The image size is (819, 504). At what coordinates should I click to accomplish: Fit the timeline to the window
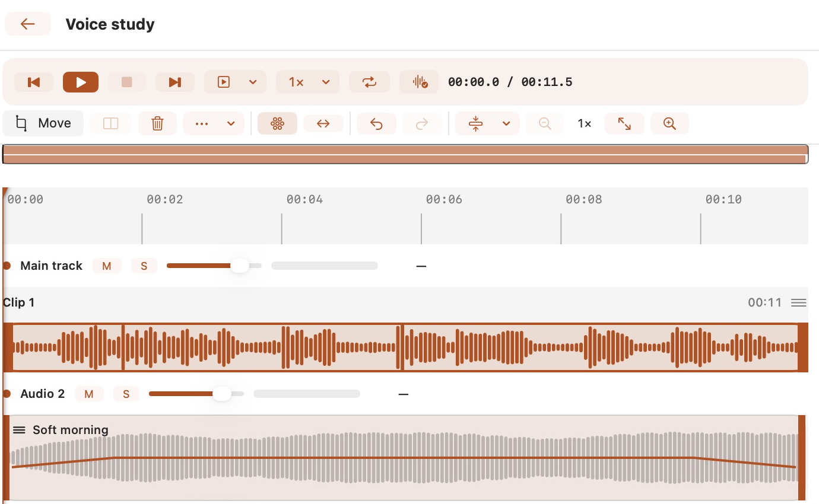tap(624, 123)
